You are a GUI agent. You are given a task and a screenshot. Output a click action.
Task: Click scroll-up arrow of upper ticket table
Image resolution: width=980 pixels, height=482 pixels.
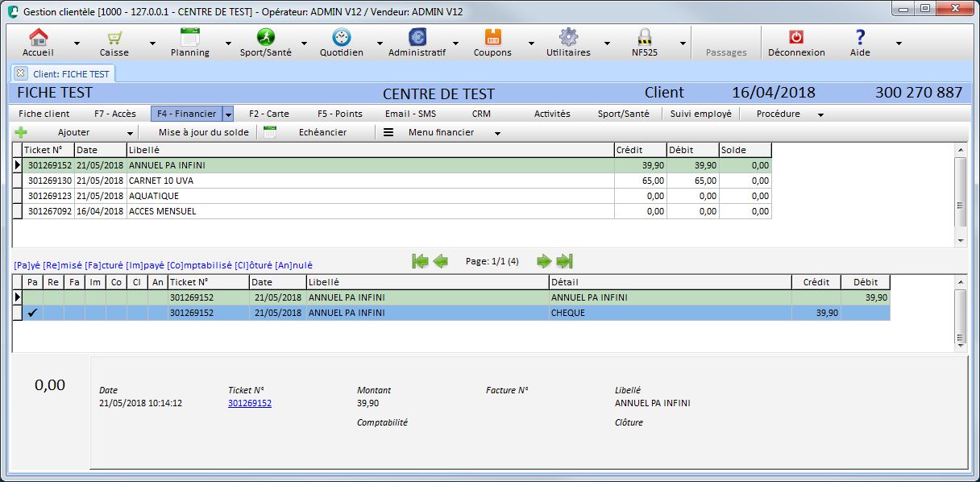[960, 149]
